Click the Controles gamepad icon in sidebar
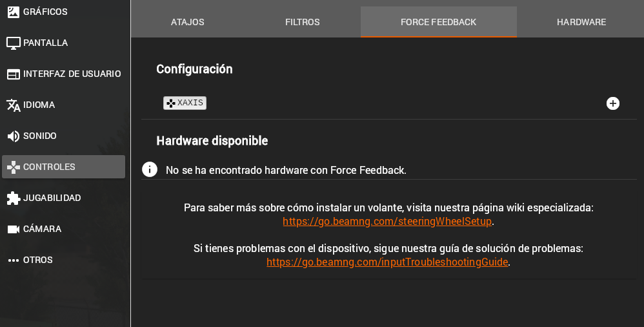The height and width of the screenshot is (327, 644). (x=13, y=167)
